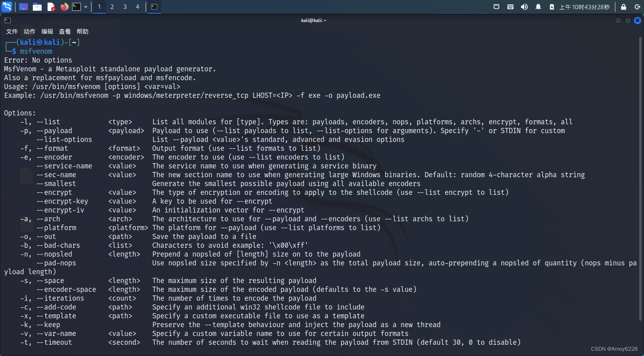The image size is (644, 356).
Task: Click the log out icon
Action: [637, 7]
